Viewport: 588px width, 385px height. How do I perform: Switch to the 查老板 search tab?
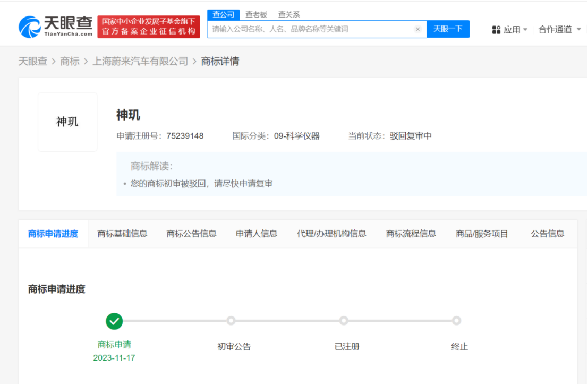tap(255, 14)
